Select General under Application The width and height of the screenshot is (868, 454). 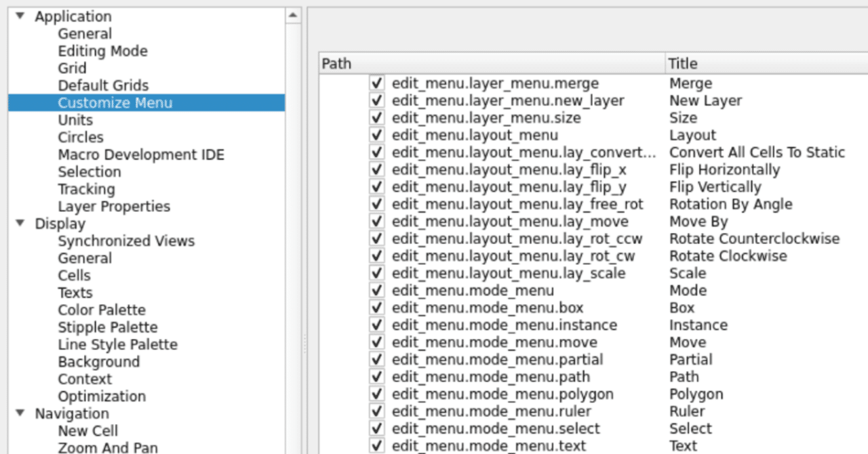[85, 33]
